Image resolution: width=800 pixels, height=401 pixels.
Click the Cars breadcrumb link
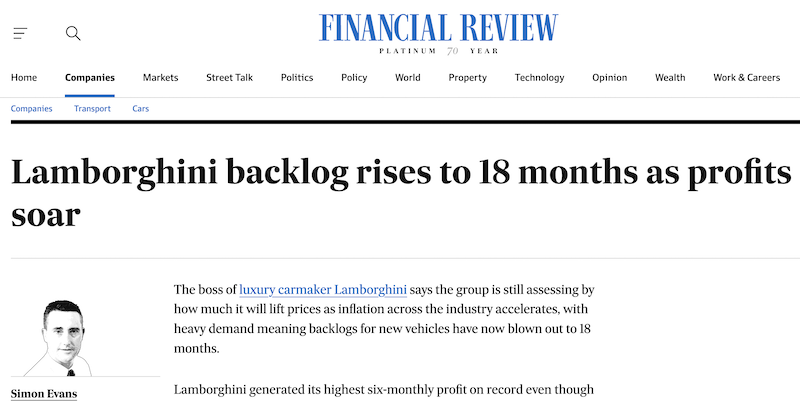coord(141,108)
